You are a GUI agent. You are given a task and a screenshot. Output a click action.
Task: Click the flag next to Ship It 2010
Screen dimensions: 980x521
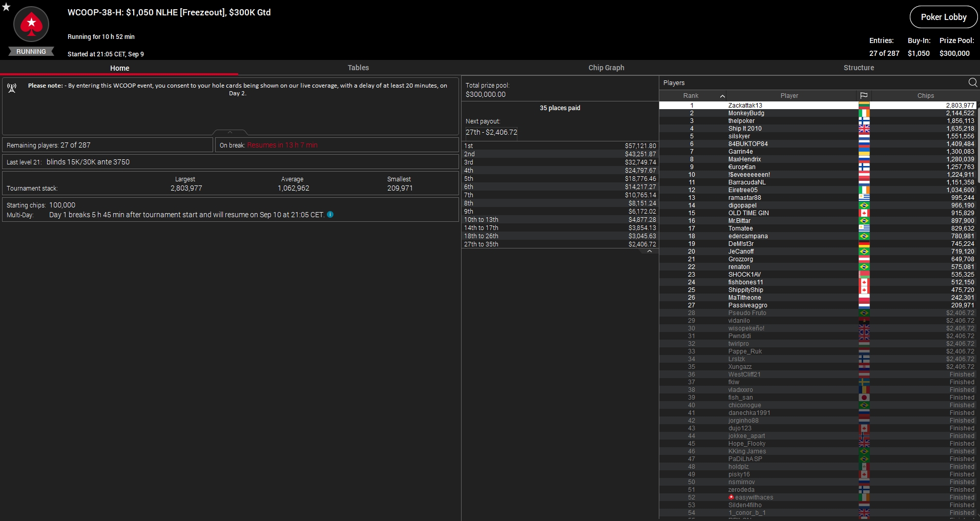[x=864, y=129]
